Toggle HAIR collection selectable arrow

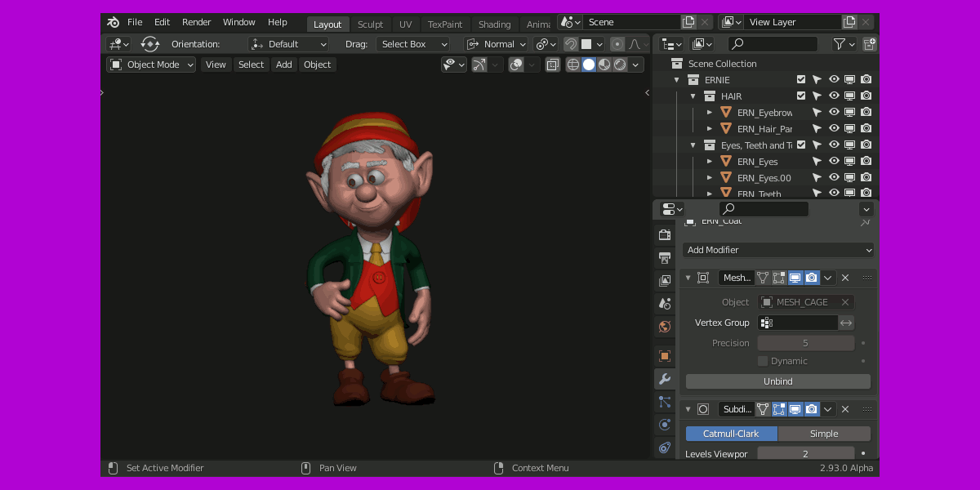[817, 96]
